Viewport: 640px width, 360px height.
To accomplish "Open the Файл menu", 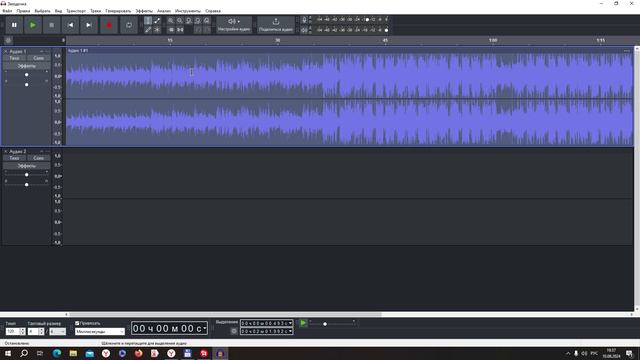I will (7, 11).
